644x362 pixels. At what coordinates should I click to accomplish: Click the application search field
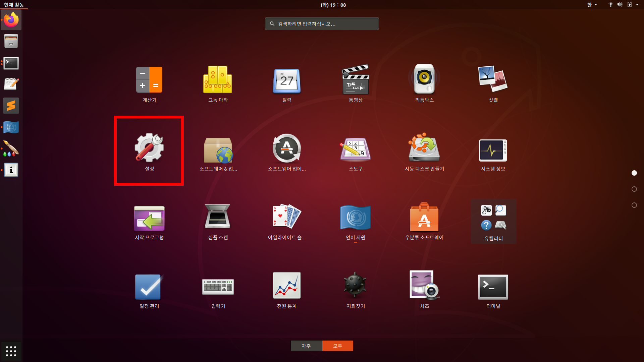coord(322,24)
